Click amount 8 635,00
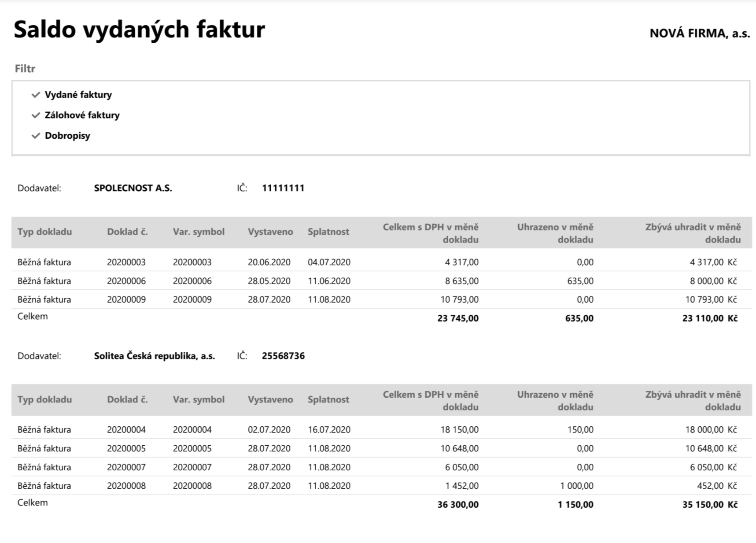This screenshot has width=756, height=543. [462, 281]
